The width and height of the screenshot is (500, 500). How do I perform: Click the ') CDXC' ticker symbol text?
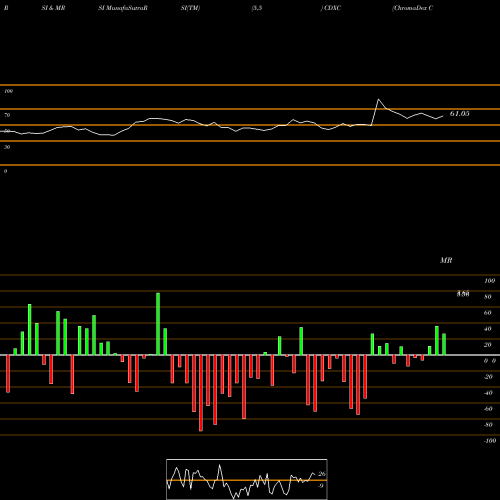(x=331, y=8)
